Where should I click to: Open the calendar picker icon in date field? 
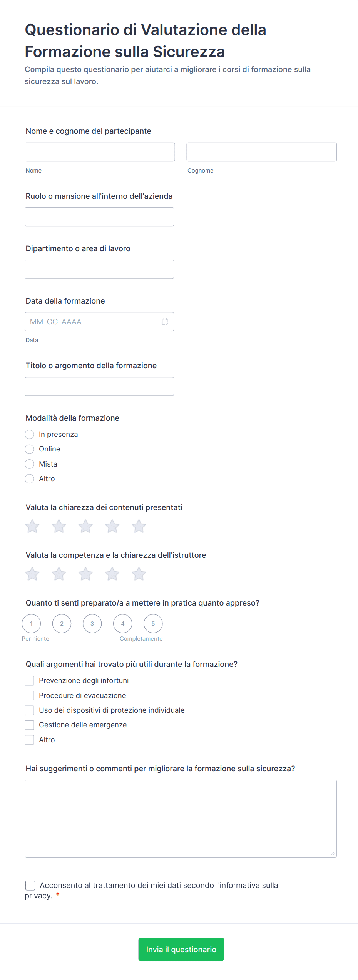165,322
